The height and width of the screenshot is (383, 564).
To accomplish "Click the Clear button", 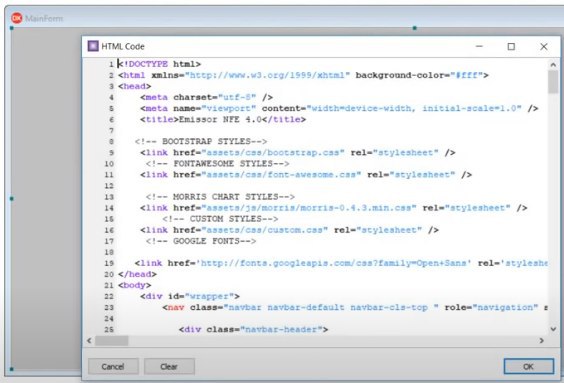I will pos(169,366).
